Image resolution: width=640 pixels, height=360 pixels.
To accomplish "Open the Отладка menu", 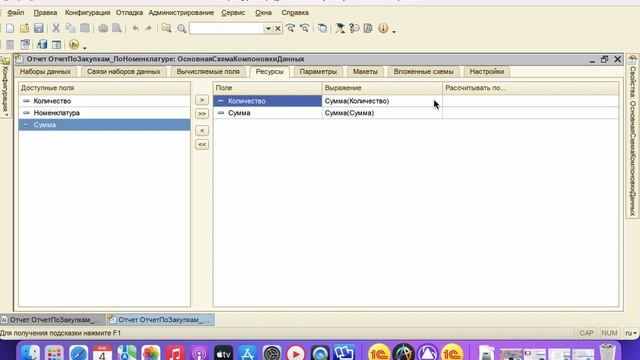I will 129,13.
